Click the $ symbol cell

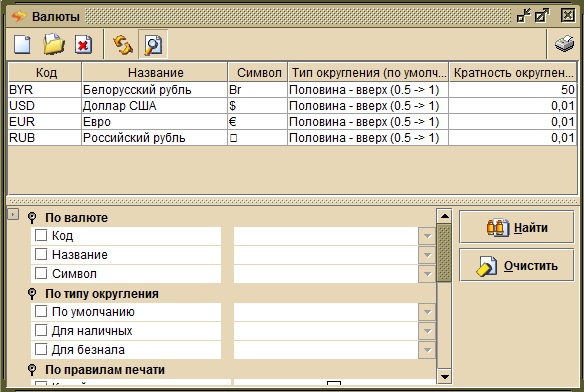coord(258,106)
